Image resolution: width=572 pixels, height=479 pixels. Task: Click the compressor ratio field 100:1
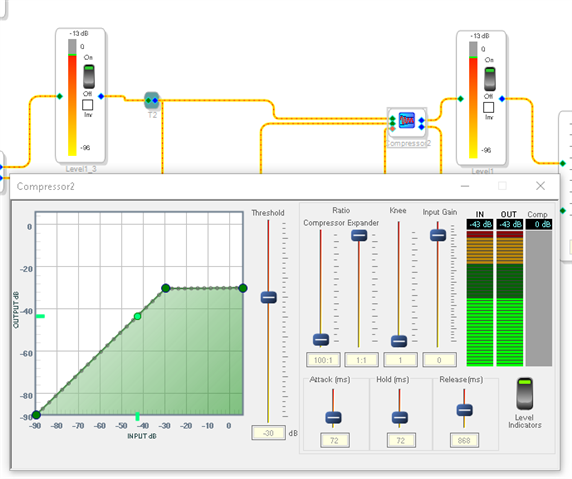323,360
